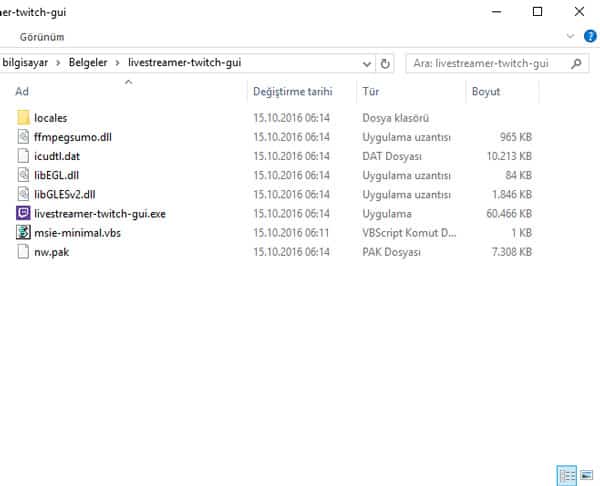
Task: Expand breadcrumb arrow after Belgeler
Action: pos(117,63)
